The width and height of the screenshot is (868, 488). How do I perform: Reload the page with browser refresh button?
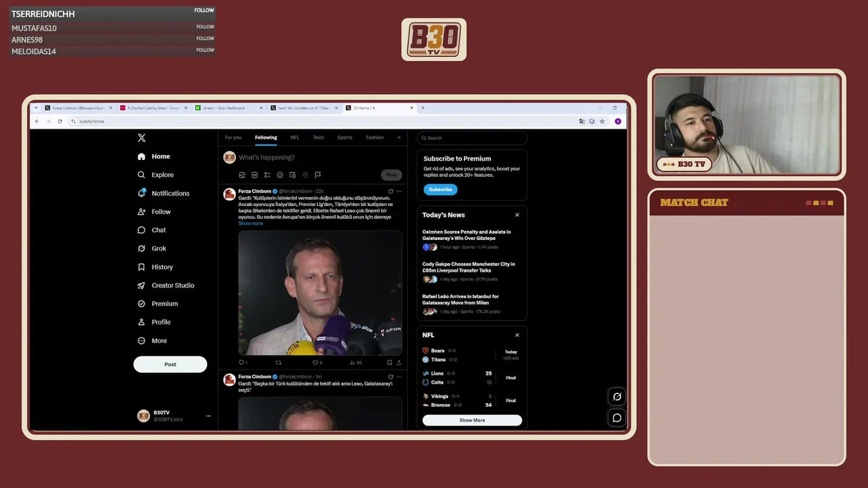(x=60, y=121)
